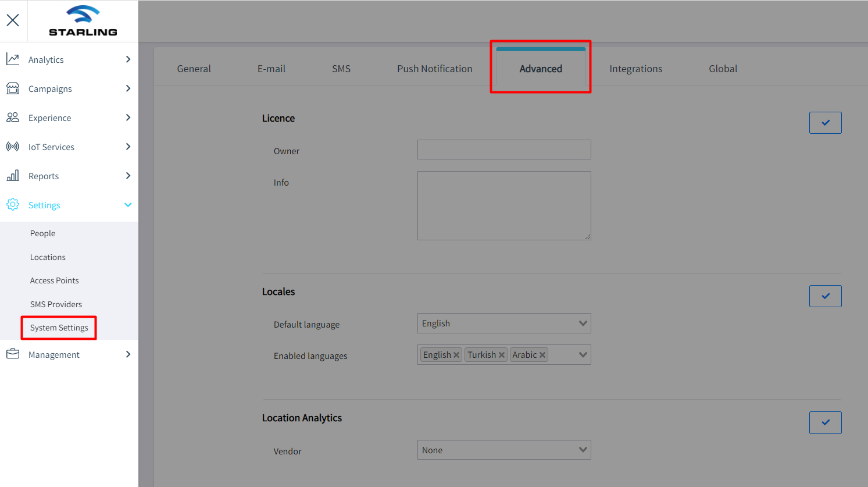The width and height of the screenshot is (868, 487).
Task: Collapse the Settings menu chevron
Action: pyautogui.click(x=128, y=205)
